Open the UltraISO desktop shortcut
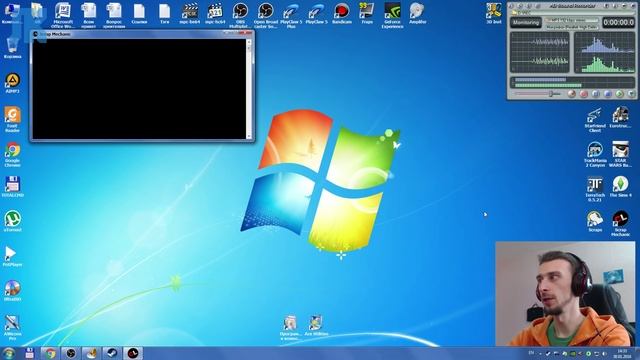Screen dimensions: 640x360 12,291
